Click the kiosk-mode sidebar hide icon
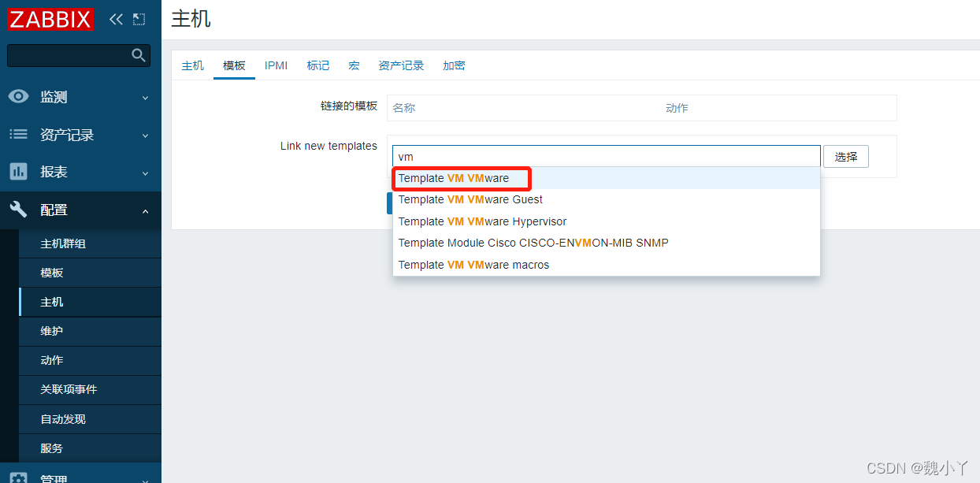Viewport: 980px width, 483px height. pyautogui.click(x=139, y=19)
